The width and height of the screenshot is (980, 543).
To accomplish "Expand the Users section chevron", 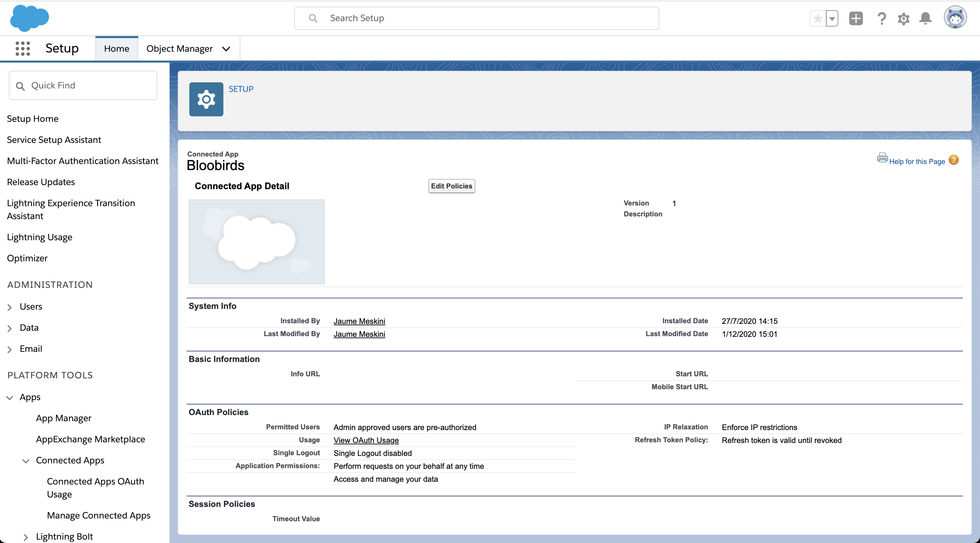I will 10,307.
